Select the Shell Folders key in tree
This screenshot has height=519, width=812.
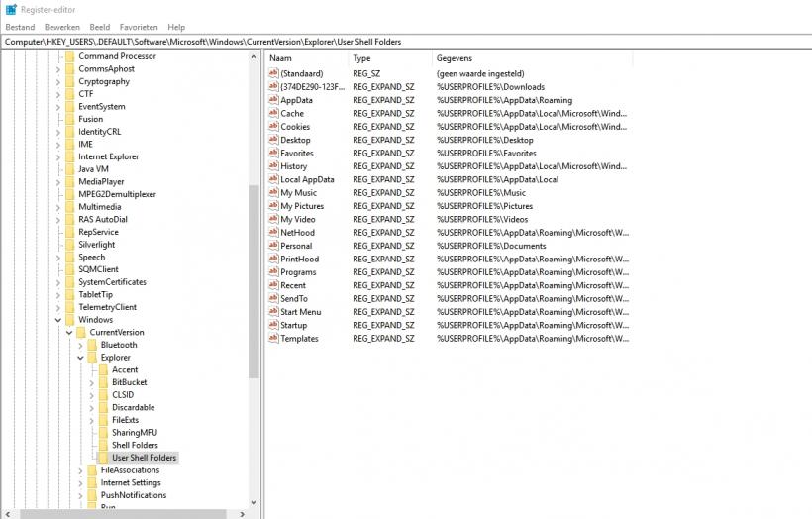(x=135, y=445)
